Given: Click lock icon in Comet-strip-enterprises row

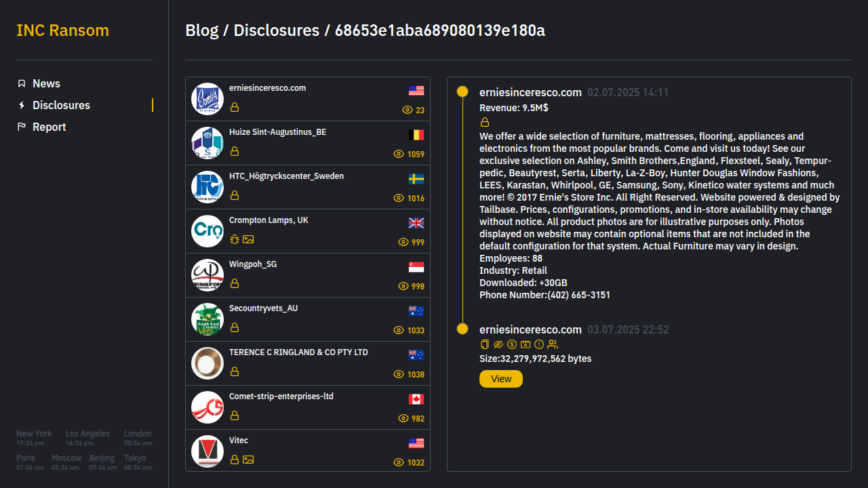Looking at the screenshot, I should (235, 415).
